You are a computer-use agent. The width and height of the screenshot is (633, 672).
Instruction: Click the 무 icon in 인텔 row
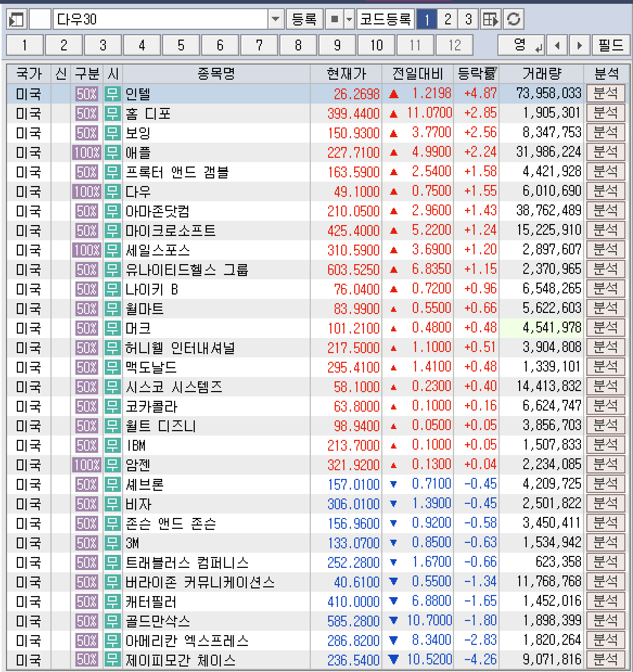click(112, 94)
